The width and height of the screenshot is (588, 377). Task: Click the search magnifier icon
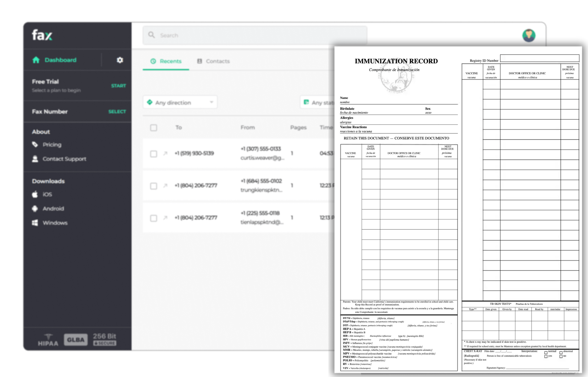pos(151,35)
